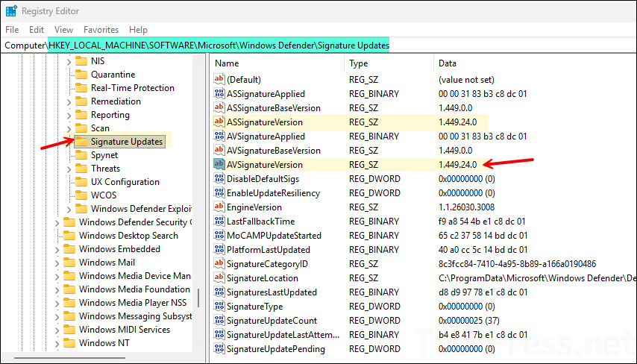The image size is (637, 364).
Task: Click the 1.1.26030.3008 engine version data
Action: [x=466, y=207]
